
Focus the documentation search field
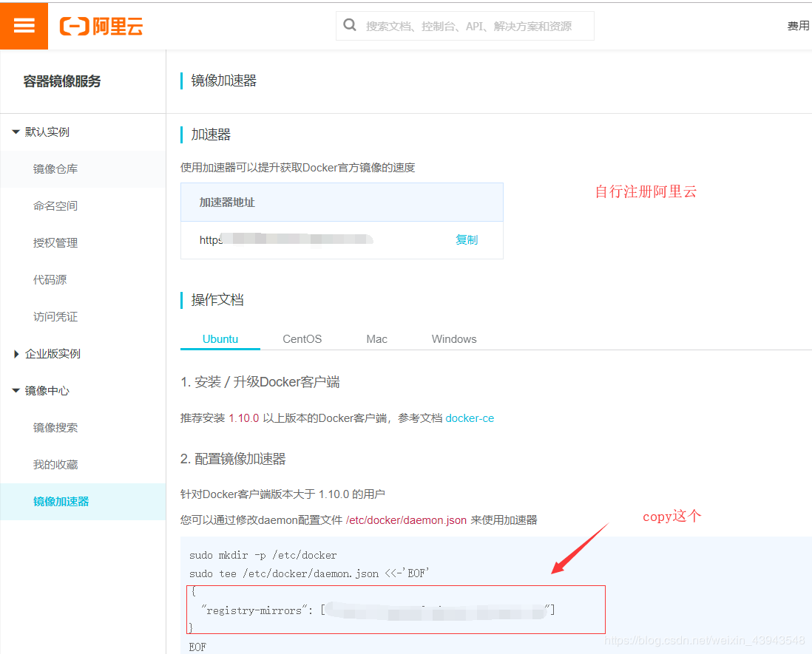(464, 26)
